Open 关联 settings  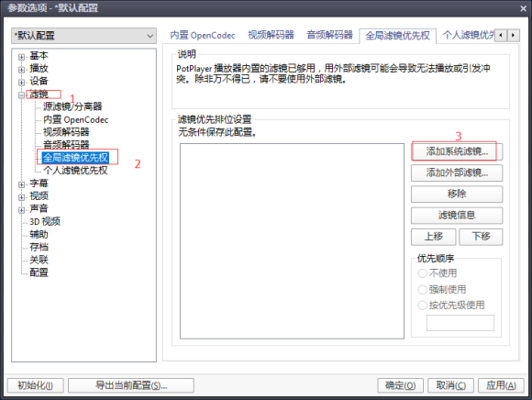tap(39, 260)
